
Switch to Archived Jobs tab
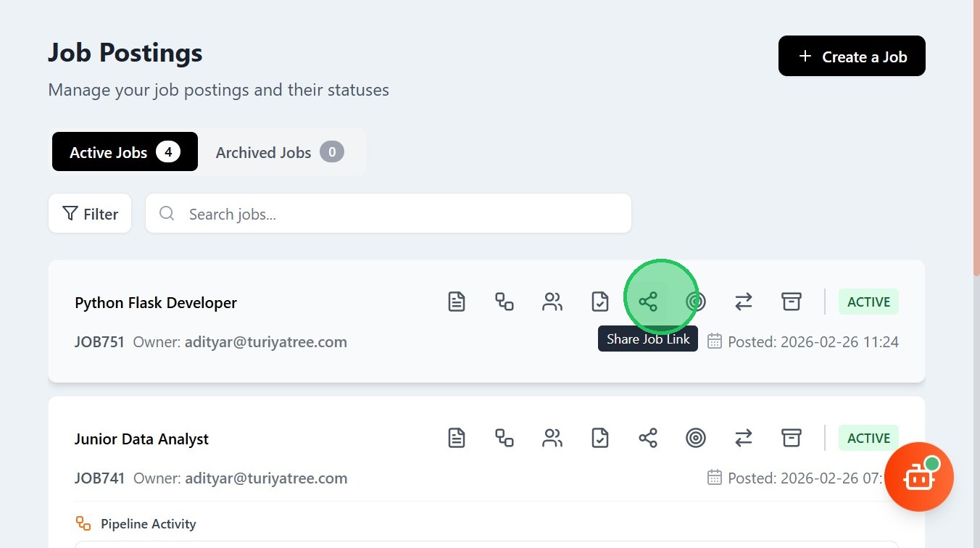click(279, 152)
